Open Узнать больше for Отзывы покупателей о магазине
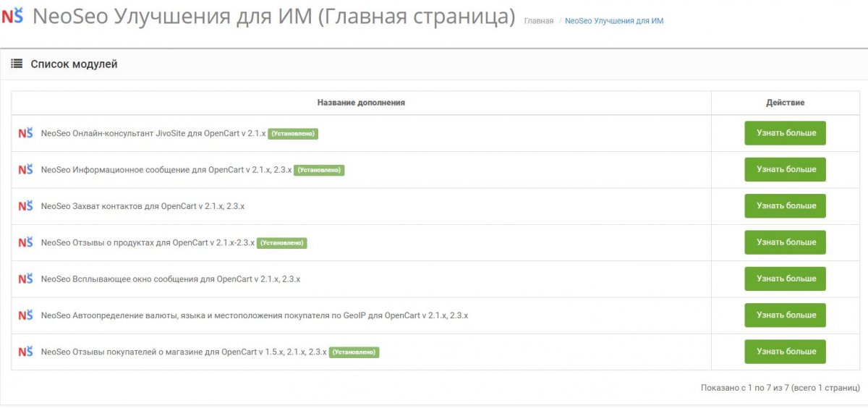Image resolution: width=868 pixels, height=408 pixels. pos(786,352)
